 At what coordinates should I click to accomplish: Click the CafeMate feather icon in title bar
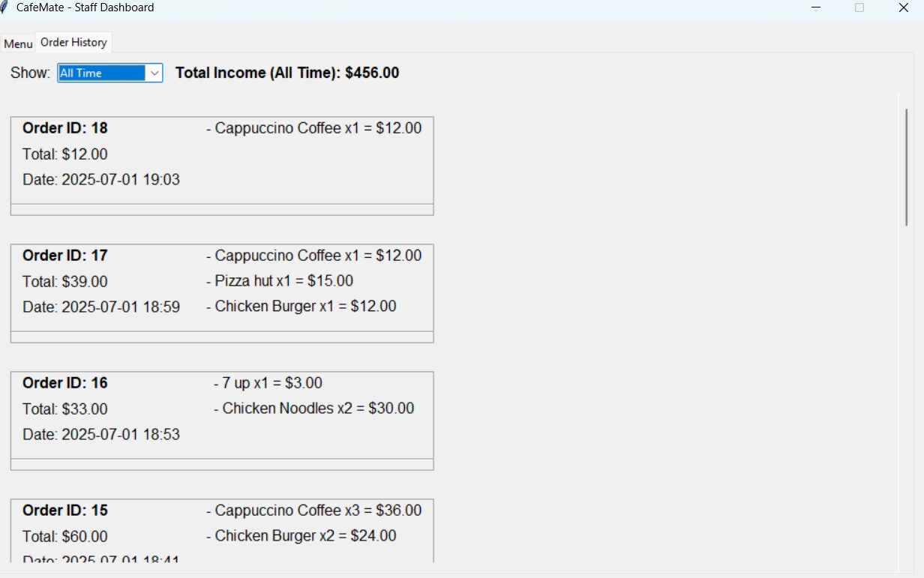4,7
